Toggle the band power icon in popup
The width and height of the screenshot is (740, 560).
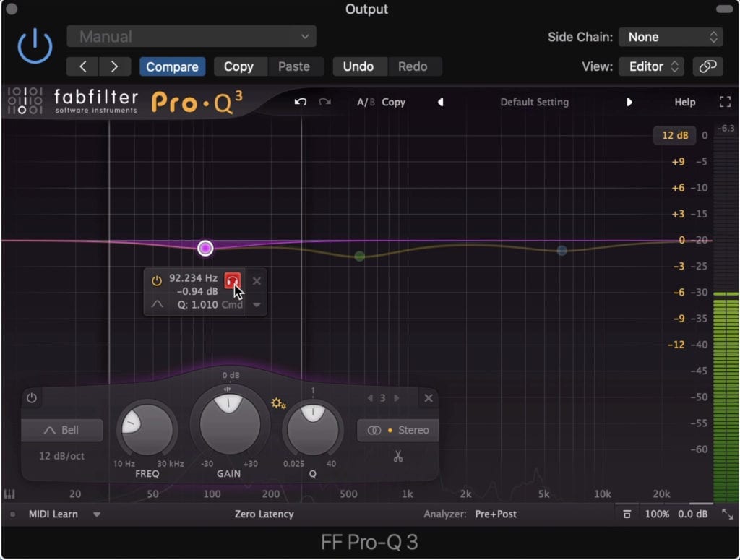[x=157, y=281]
